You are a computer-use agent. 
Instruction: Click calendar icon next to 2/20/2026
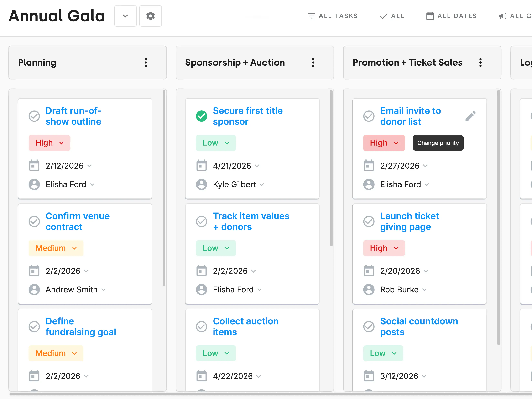tap(369, 271)
